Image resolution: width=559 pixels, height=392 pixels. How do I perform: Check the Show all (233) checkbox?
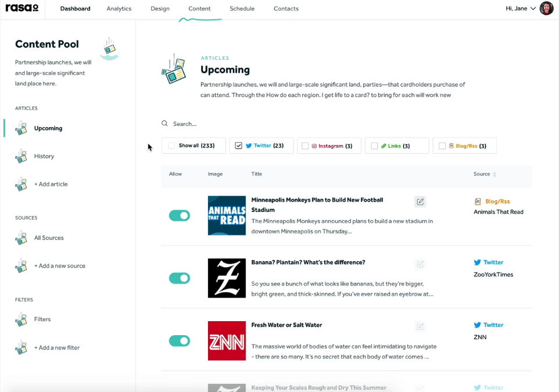click(x=171, y=145)
